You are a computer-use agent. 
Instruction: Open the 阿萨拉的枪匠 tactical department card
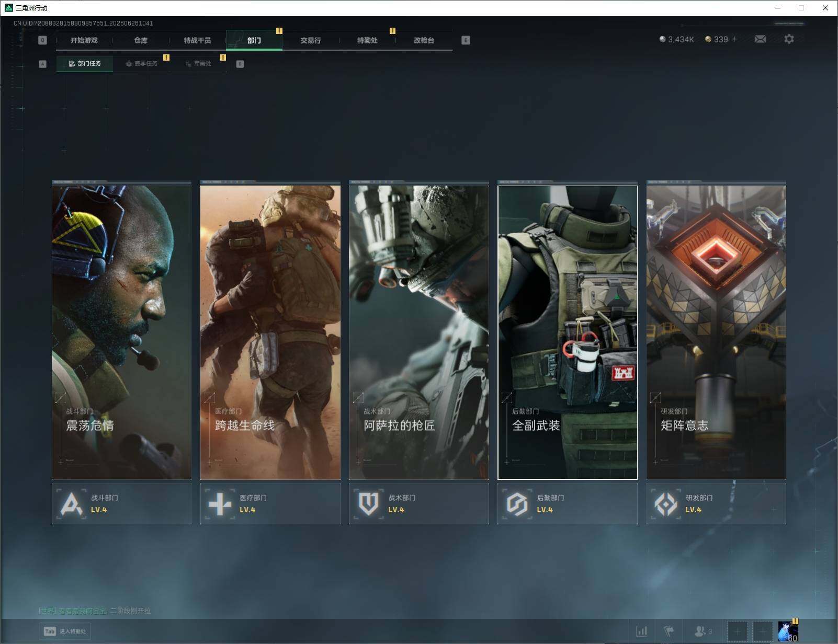point(419,332)
